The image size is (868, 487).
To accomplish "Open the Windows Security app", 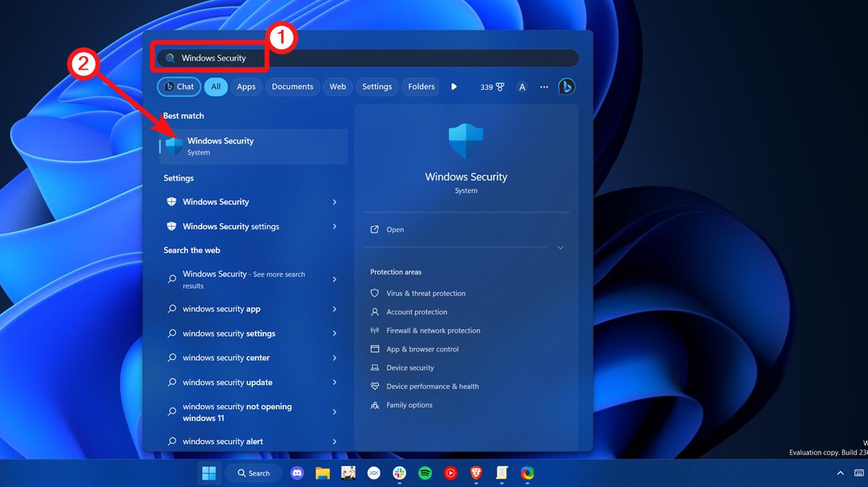I will [x=253, y=146].
